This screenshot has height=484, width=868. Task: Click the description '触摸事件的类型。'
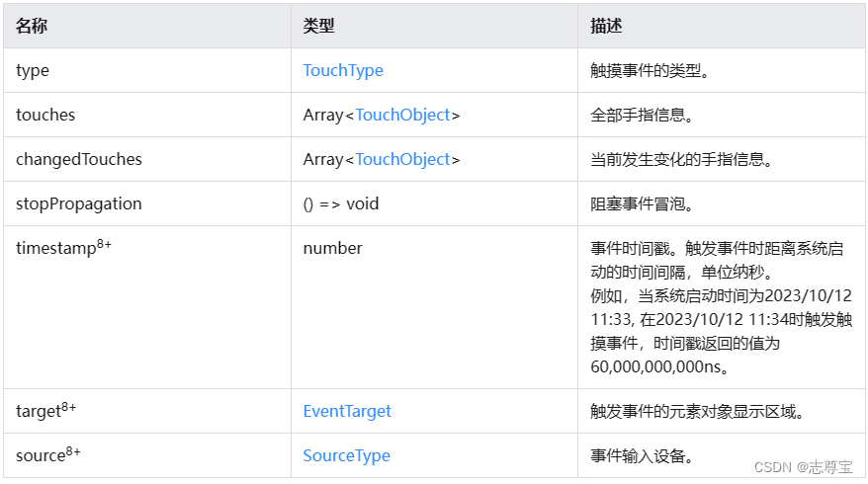[650, 71]
